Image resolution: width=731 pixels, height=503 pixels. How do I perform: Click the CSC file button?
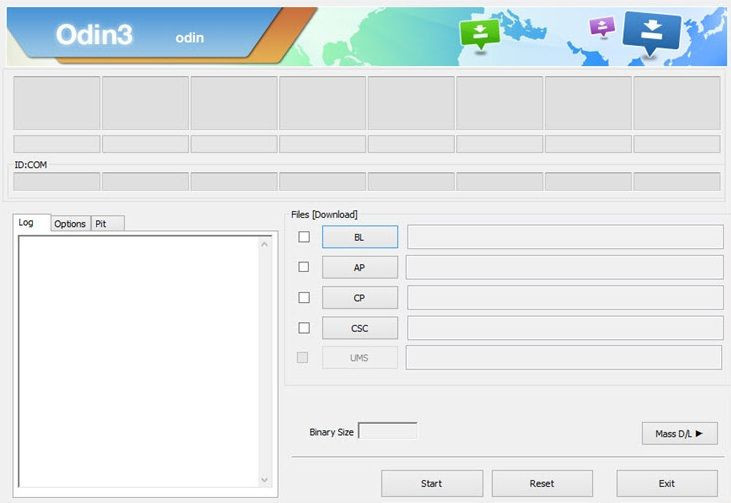point(360,328)
